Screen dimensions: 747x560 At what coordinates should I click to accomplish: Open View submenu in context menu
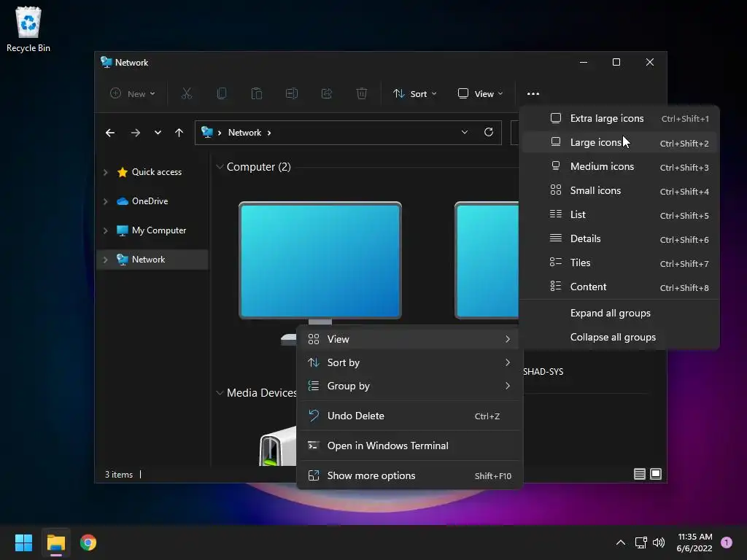coord(410,339)
